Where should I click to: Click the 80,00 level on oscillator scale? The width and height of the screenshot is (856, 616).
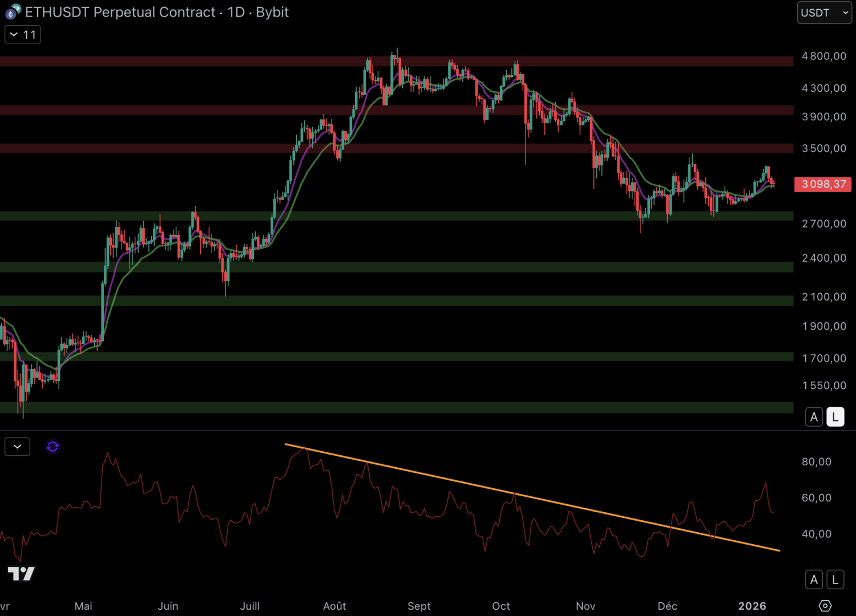click(x=816, y=461)
